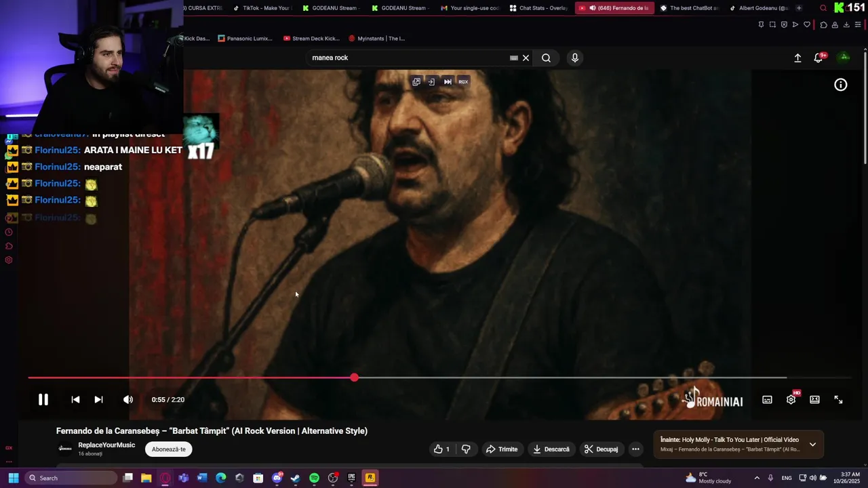Switch to TikTok - Make Your tab
The image size is (868, 488).
pos(261,8)
